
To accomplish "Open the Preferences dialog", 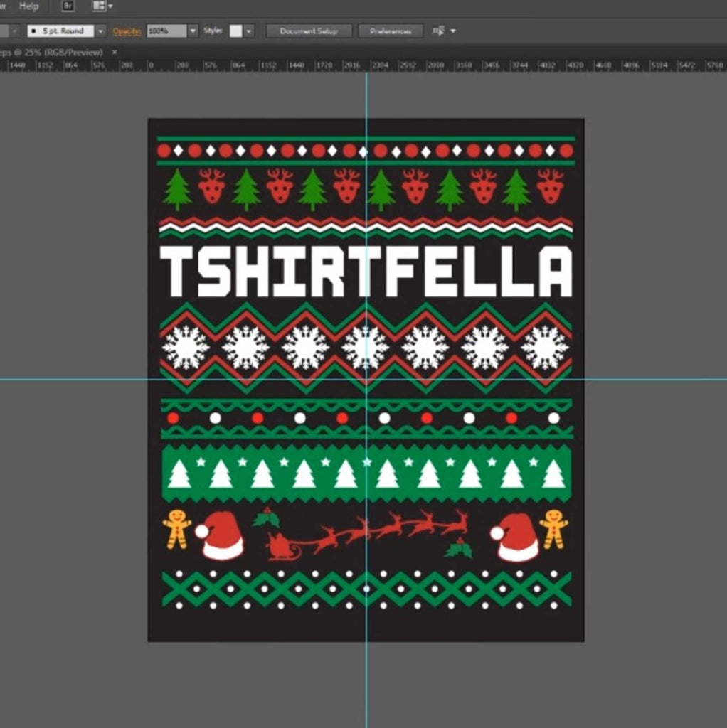I will tap(391, 31).
